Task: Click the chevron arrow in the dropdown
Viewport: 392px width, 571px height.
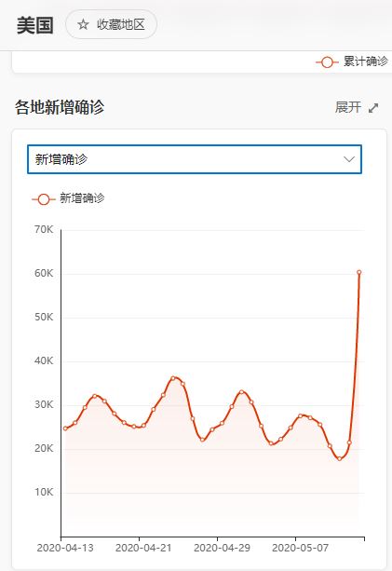Action: click(349, 159)
